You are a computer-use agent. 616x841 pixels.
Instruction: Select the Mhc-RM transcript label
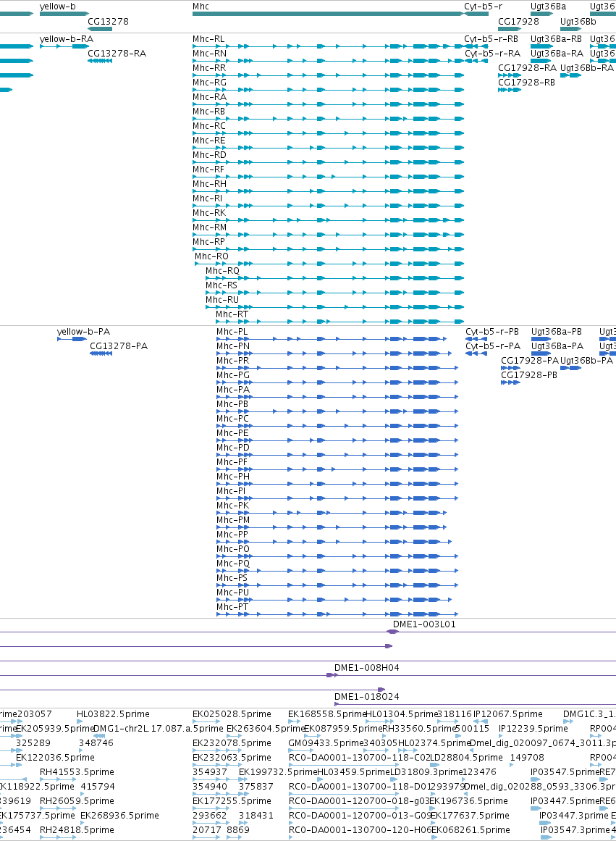(209, 227)
